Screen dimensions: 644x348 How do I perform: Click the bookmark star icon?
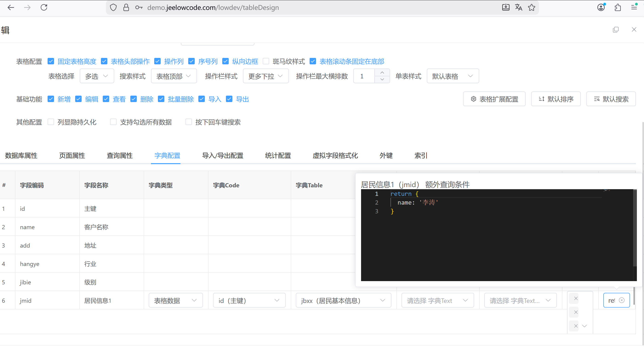[x=532, y=7]
